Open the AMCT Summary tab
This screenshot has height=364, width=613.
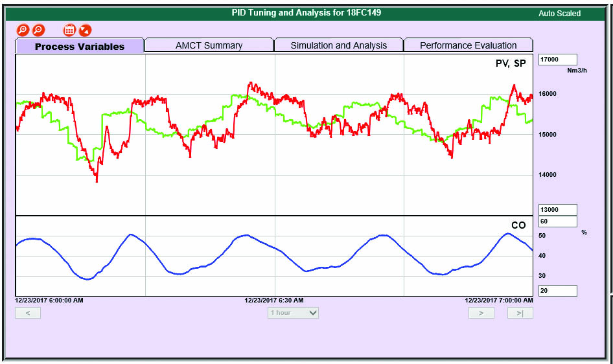[209, 45]
